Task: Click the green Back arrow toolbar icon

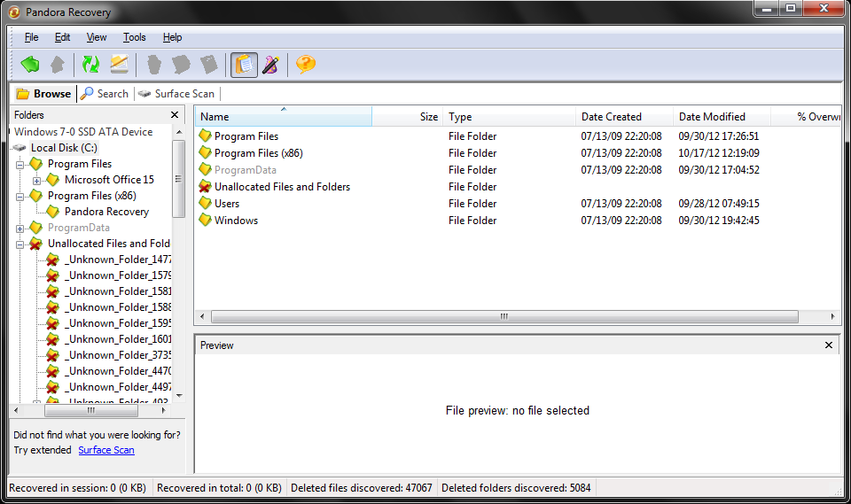Action: pyautogui.click(x=30, y=65)
